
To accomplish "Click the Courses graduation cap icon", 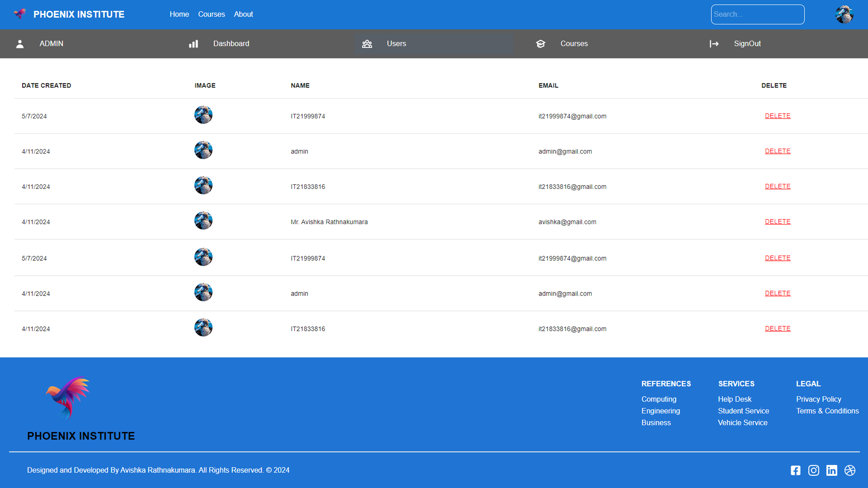I will point(541,44).
